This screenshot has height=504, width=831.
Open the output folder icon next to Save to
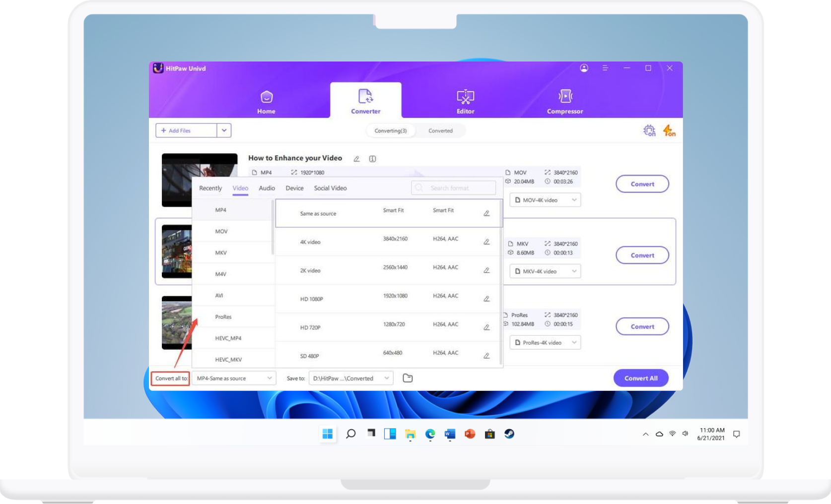[407, 378]
